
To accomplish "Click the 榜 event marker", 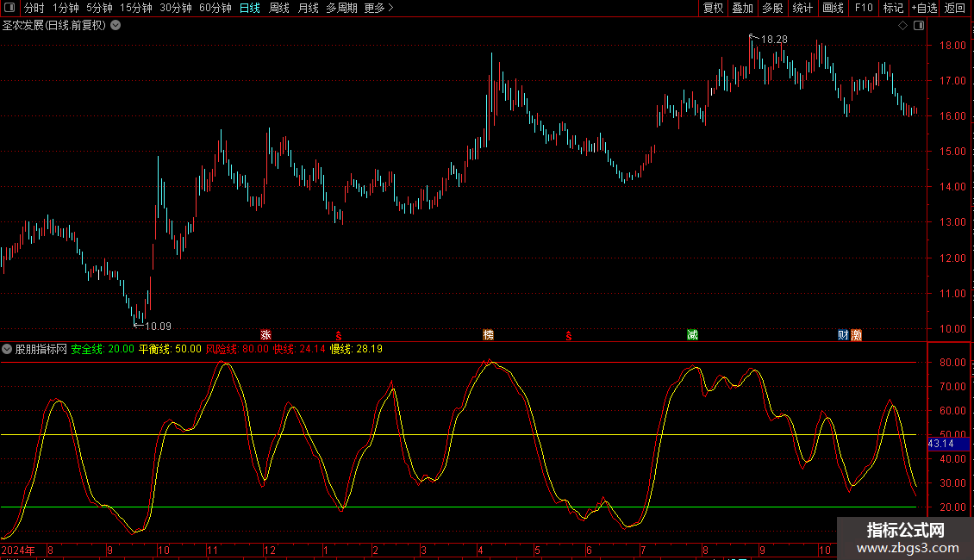I will point(488,335).
